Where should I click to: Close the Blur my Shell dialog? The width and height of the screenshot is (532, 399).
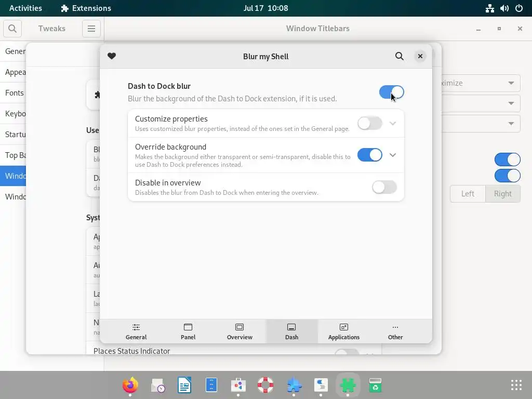point(420,56)
